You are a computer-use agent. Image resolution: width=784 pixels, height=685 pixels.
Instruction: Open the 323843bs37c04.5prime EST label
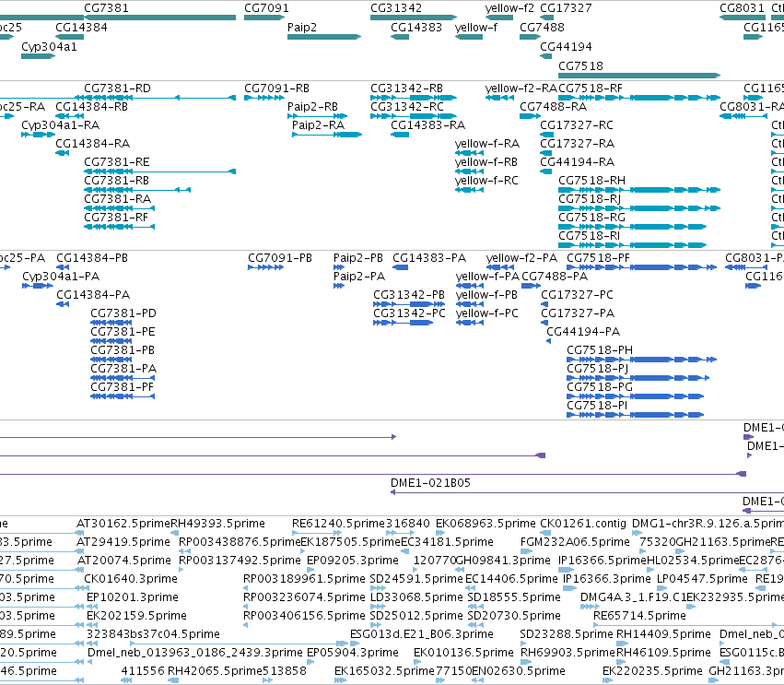pyautogui.click(x=153, y=635)
